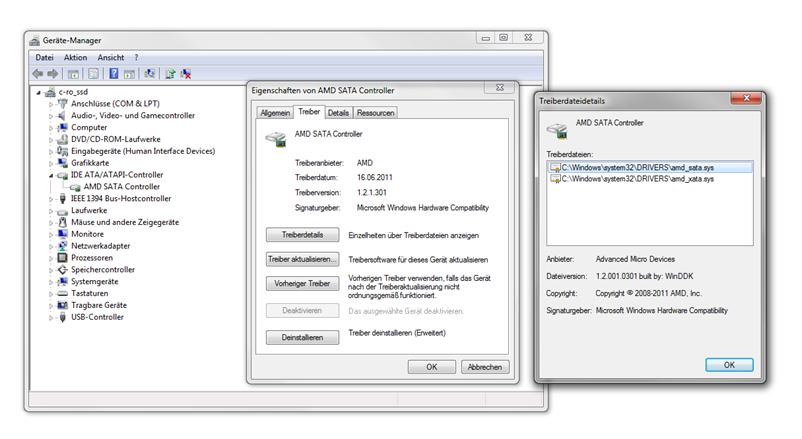The width and height of the screenshot is (802, 439).
Task: Click the Treiberdetails button
Action: pos(302,235)
